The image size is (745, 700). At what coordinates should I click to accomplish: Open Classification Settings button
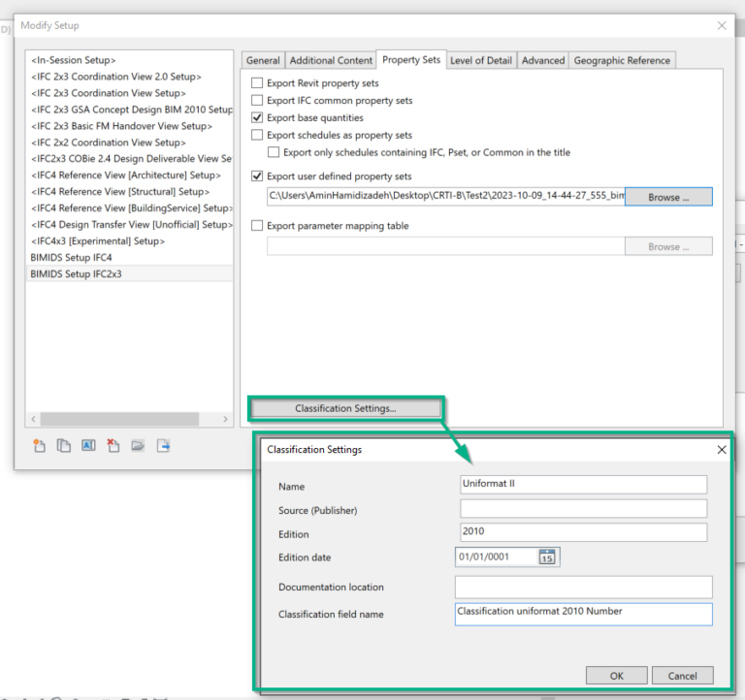pyautogui.click(x=345, y=408)
